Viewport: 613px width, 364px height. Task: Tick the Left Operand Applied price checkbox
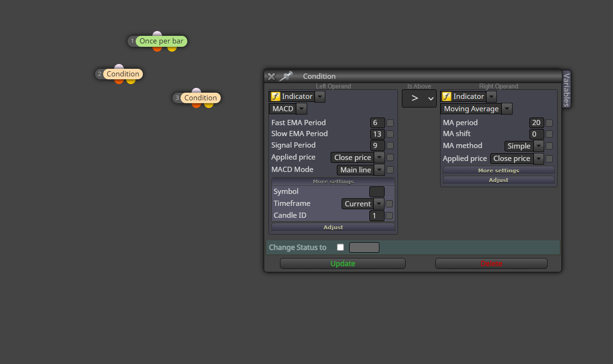coord(390,158)
